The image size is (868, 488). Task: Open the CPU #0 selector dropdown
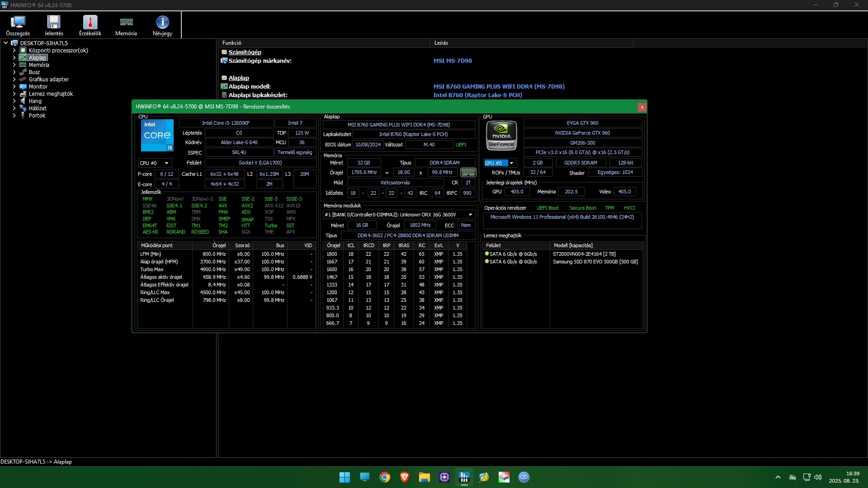pyautogui.click(x=166, y=163)
